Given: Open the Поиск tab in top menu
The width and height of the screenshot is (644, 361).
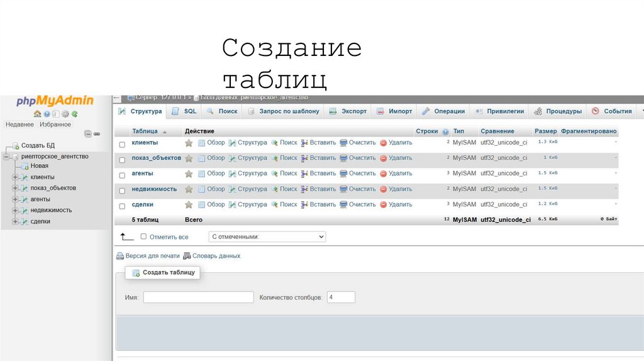Looking at the screenshot, I should (222, 111).
